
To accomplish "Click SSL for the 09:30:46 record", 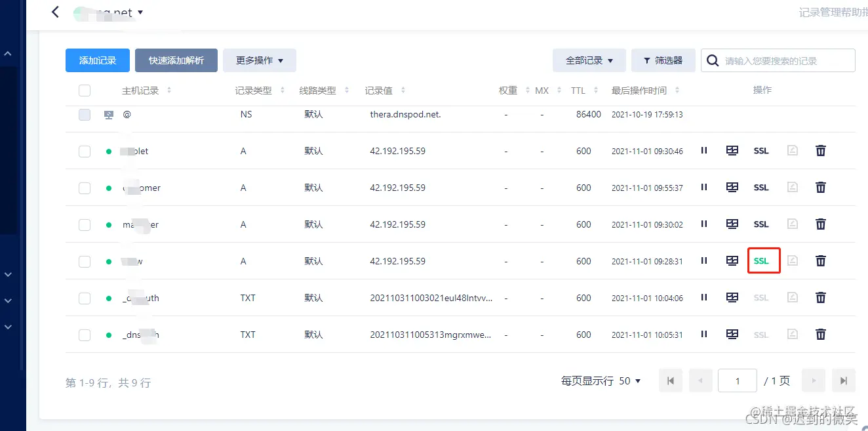I will [x=761, y=151].
